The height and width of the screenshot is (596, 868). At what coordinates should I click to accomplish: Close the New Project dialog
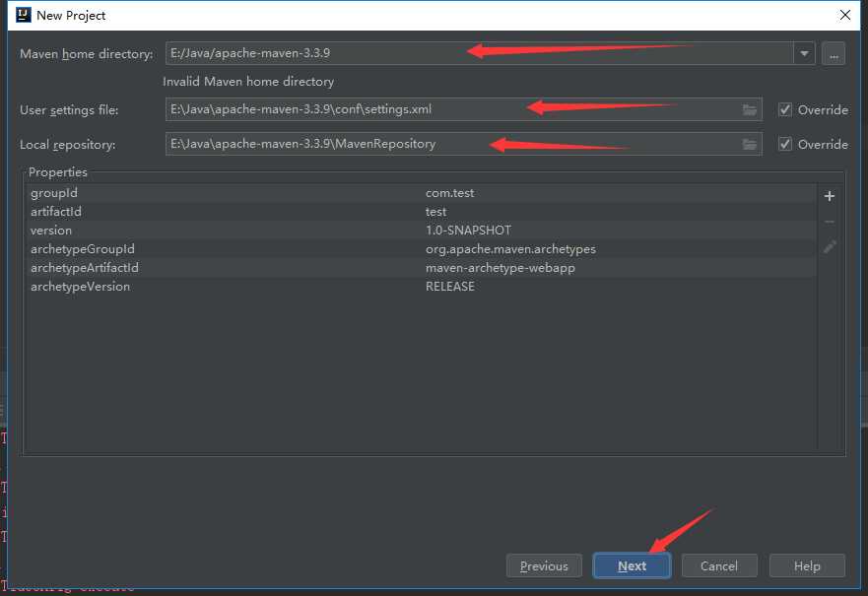[x=844, y=15]
